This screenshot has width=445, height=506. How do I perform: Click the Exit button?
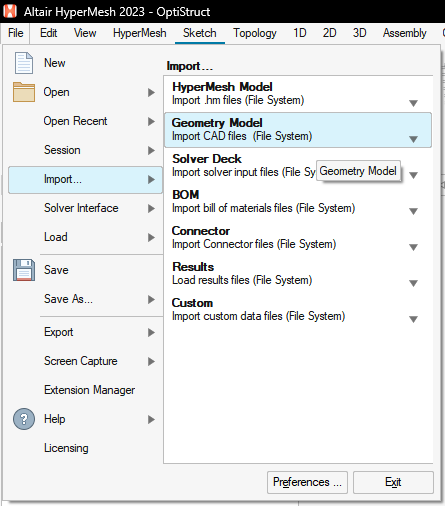393,482
